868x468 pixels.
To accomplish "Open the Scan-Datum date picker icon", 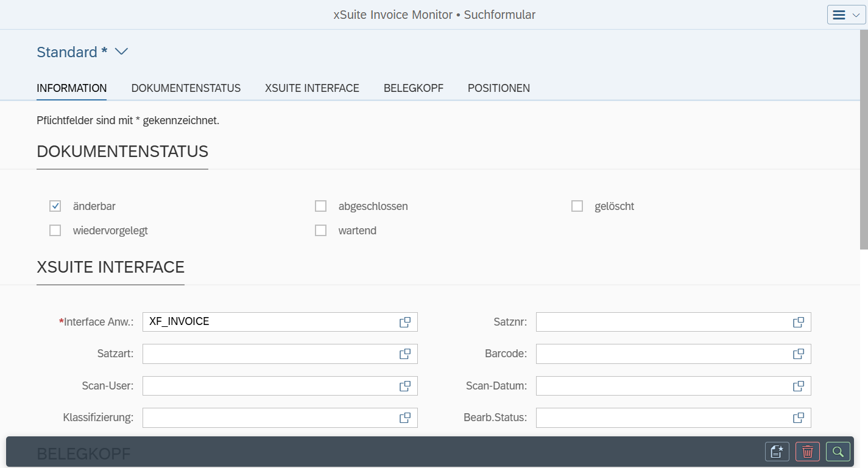I will tap(798, 385).
